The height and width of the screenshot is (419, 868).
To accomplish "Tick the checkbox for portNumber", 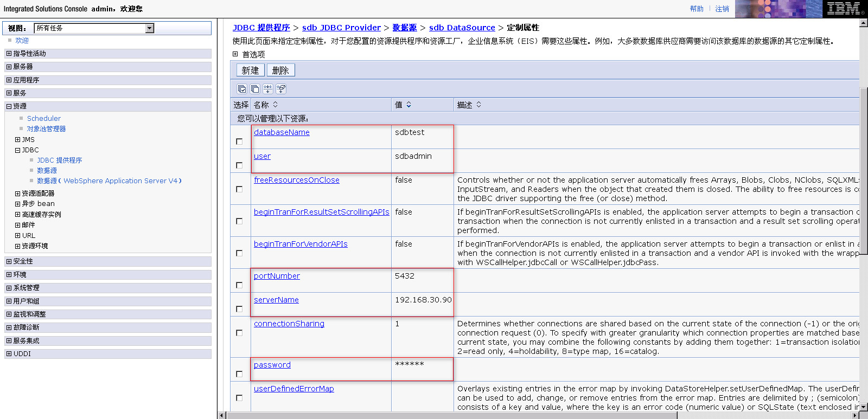I will [x=239, y=285].
